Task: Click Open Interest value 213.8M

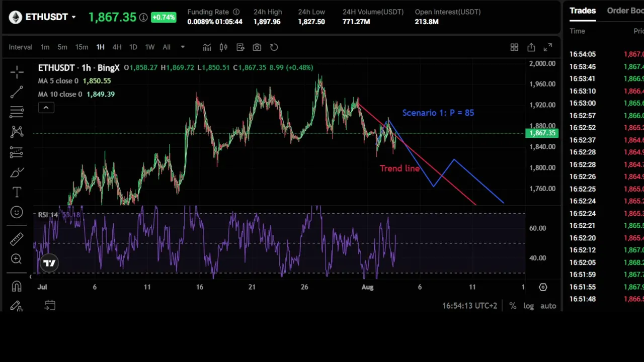Action: point(427,22)
